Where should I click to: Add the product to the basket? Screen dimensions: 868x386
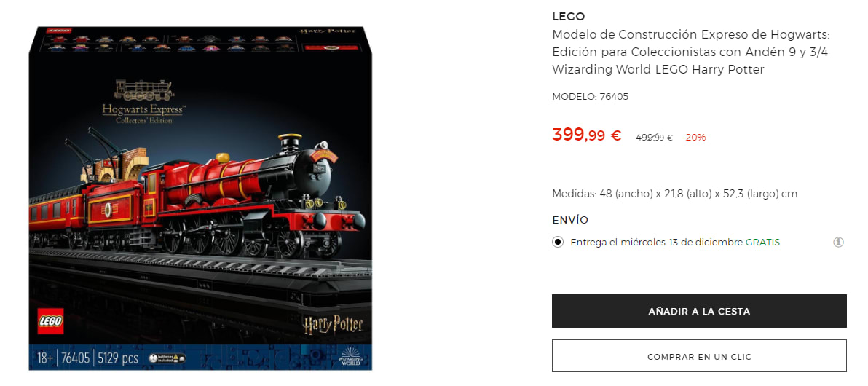pyautogui.click(x=699, y=311)
